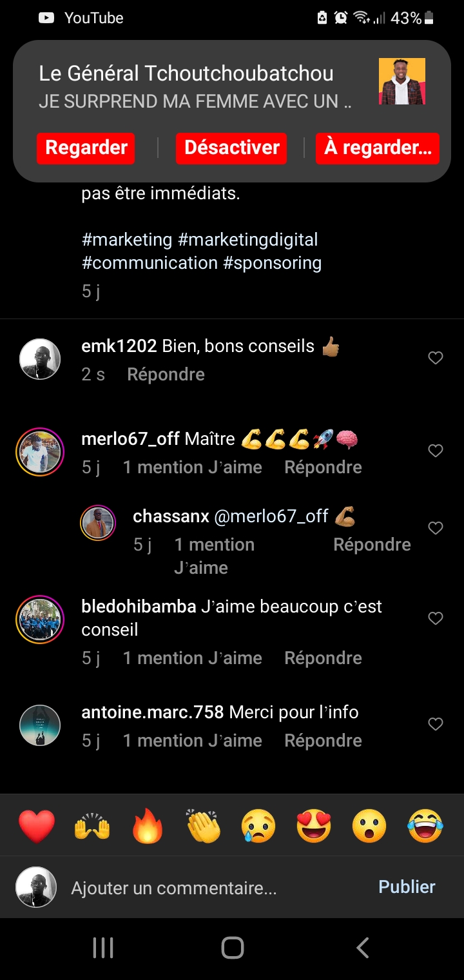Insert the fire emoji reaction
The height and width of the screenshot is (980, 464).
(148, 826)
